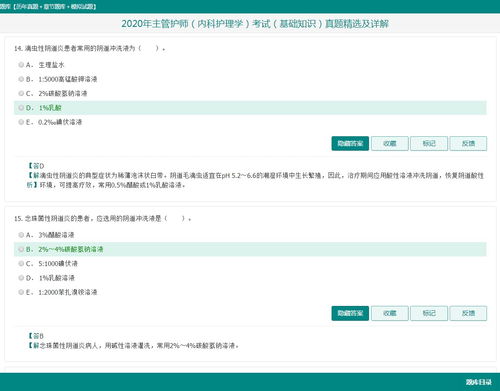Select option B 1:5000高锰酸钾溶液 in question 14
The width and height of the screenshot is (500, 391).
click(x=21, y=79)
